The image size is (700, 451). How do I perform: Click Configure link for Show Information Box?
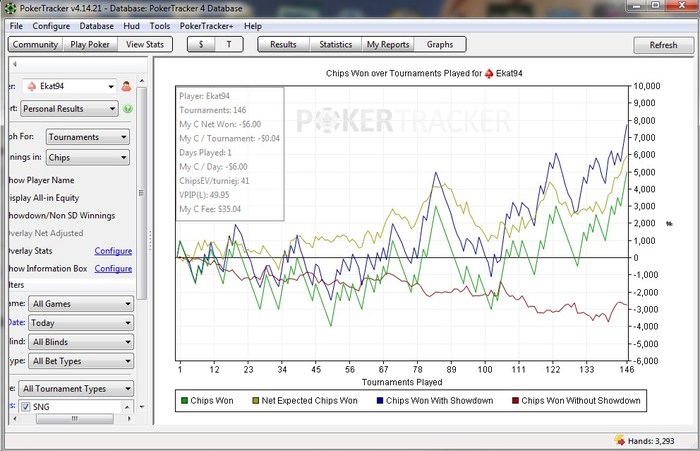pyautogui.click(x=113, y=268)
